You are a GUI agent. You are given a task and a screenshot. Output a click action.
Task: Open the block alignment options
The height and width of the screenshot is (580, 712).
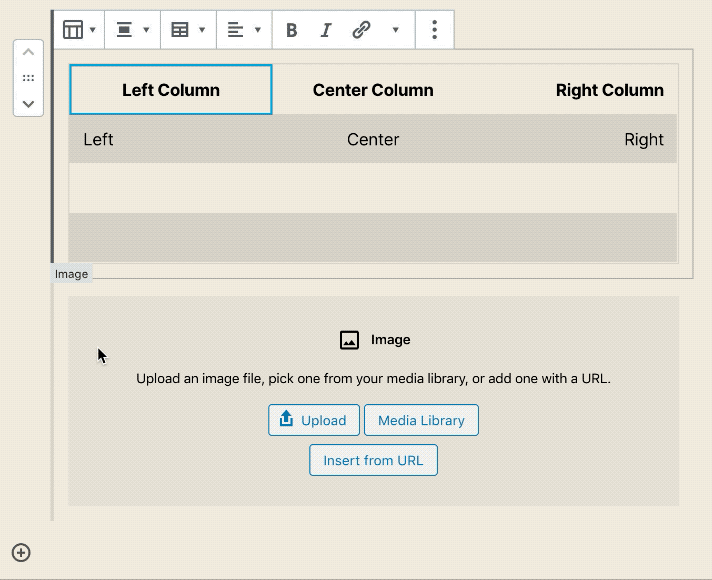tap(133, 30)
